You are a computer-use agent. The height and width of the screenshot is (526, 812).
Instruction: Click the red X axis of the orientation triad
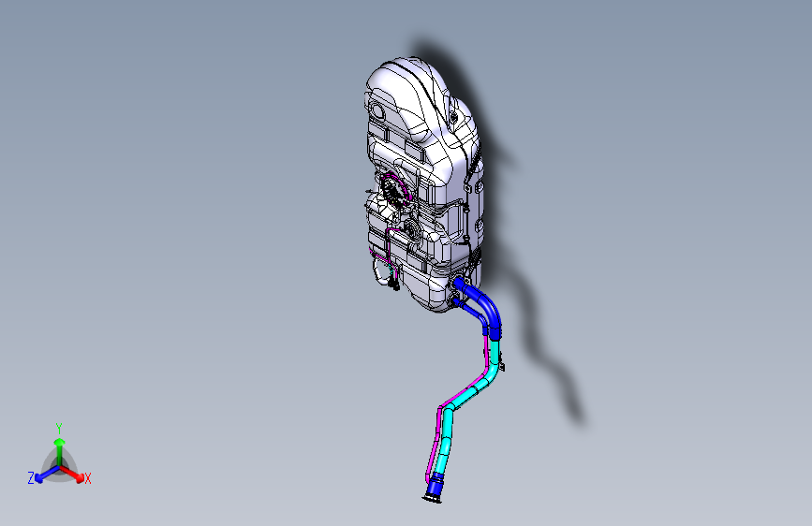tap(72, 474)
